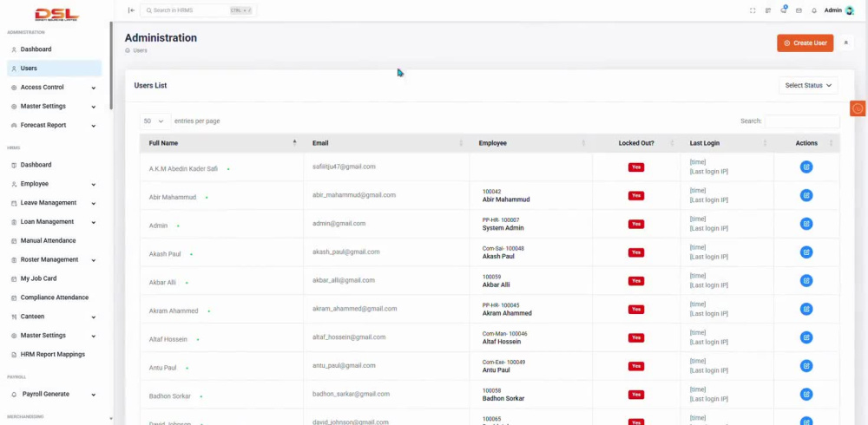Expand Access Control menu
The width and height of the screenshot is (868, 425).
[x=54, y=88]
